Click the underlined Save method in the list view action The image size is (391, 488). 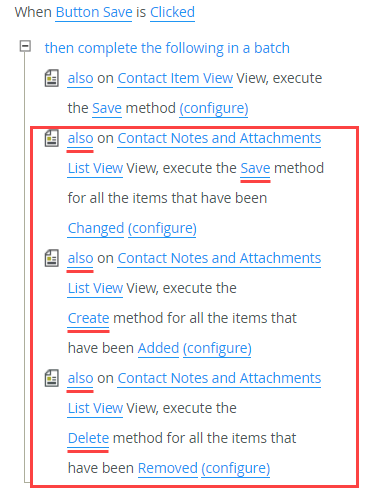(x=255, y=168)
